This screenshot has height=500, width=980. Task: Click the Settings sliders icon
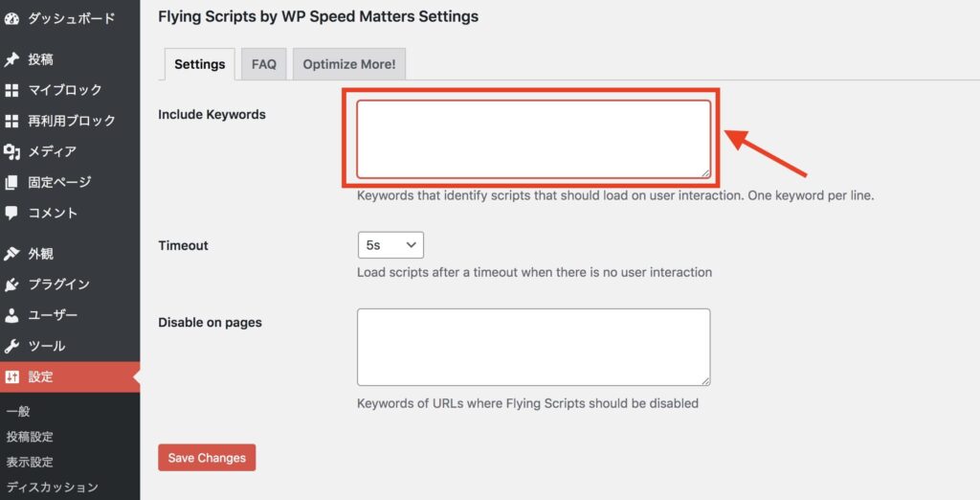pos(11,376)
